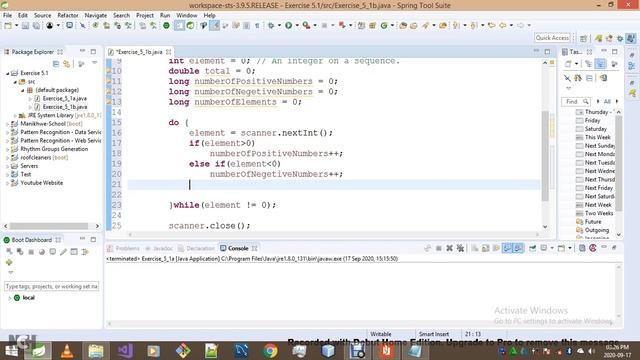Open the Refactor menu

[x=68, y=15]
